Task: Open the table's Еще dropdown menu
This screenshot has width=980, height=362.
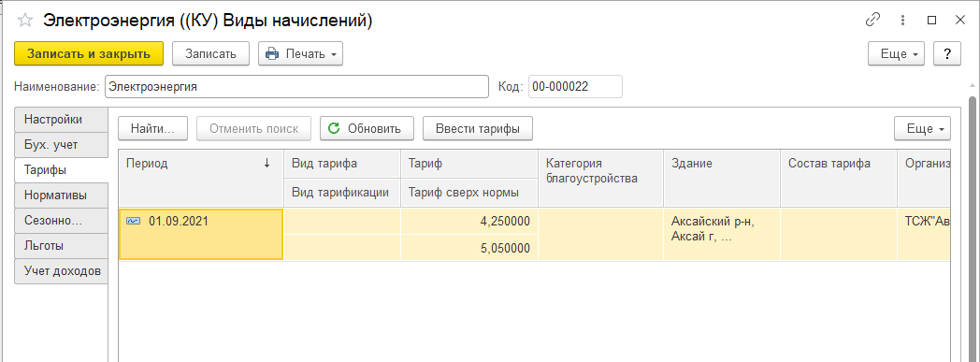Action: click(923, 129)
